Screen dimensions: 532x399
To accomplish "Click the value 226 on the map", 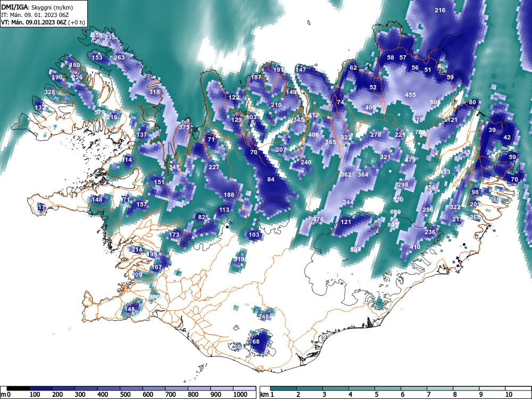I will click(77, 77).
